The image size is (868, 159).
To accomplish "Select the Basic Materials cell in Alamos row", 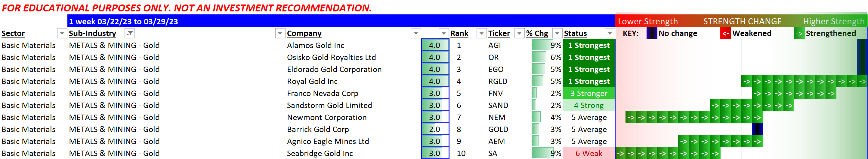I will [x=29, y=45].
